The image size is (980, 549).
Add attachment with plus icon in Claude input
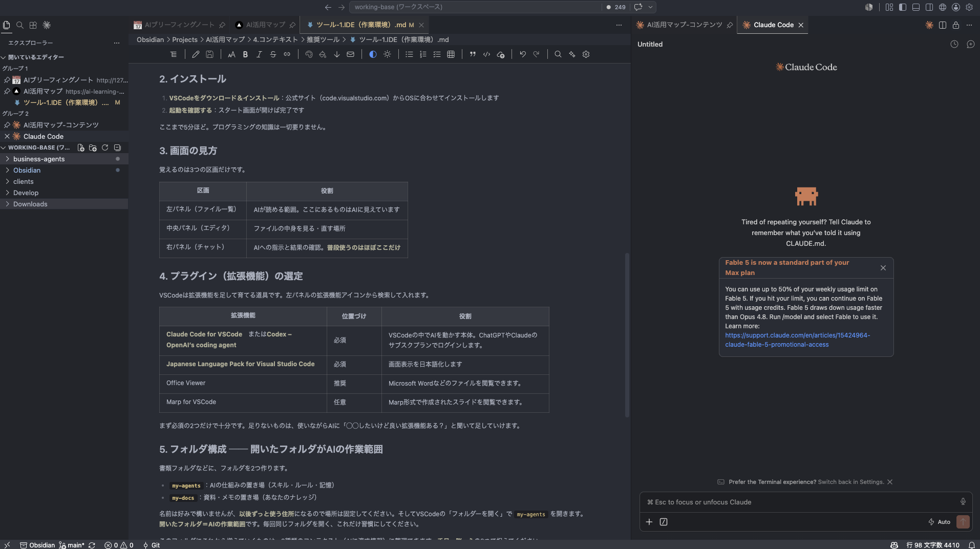pyautogui.click(x=649, y=522)
